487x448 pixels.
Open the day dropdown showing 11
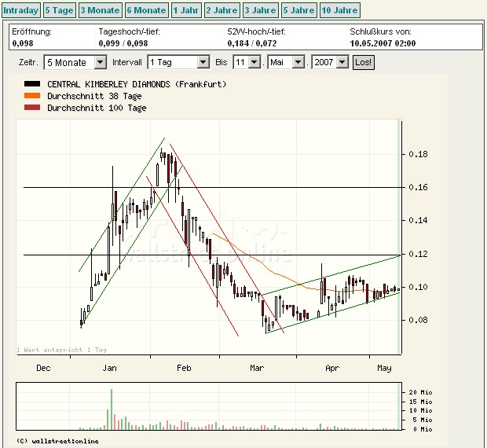(247, 61)
